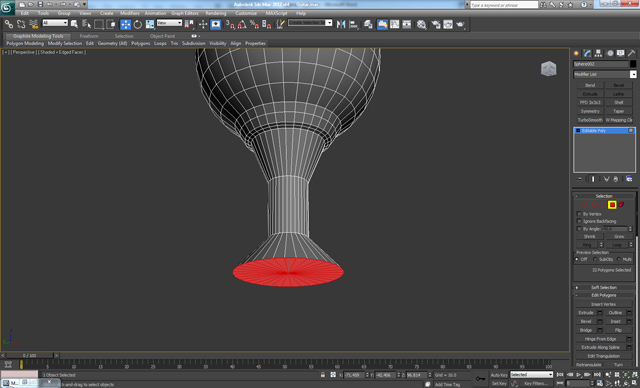
Task: Enable the By Vertex checkbox
Action: pos(579,214)
